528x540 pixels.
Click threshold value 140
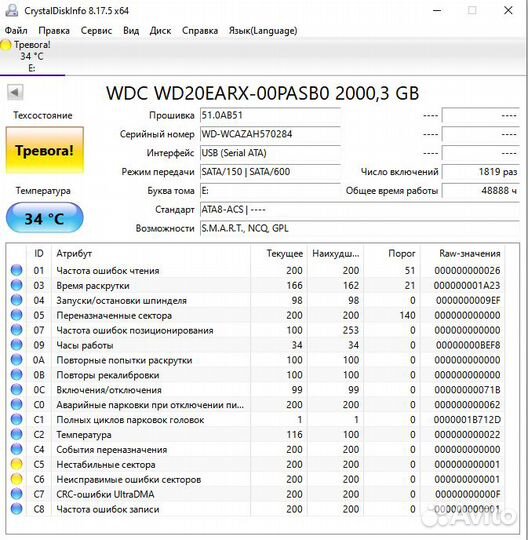click(407, 315)
